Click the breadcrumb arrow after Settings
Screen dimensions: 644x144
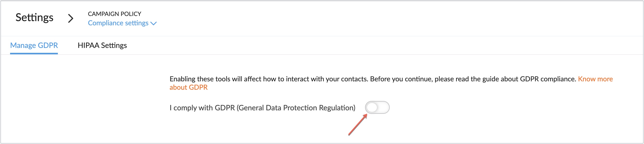pos(71,18)
